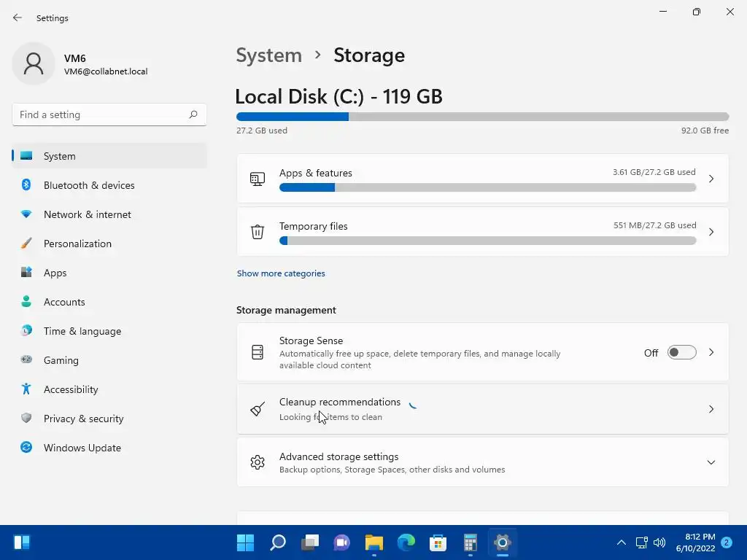This screenshot has width=747, height=560.
Task: Go back to System breadcrumb
Action: (268, 55)
